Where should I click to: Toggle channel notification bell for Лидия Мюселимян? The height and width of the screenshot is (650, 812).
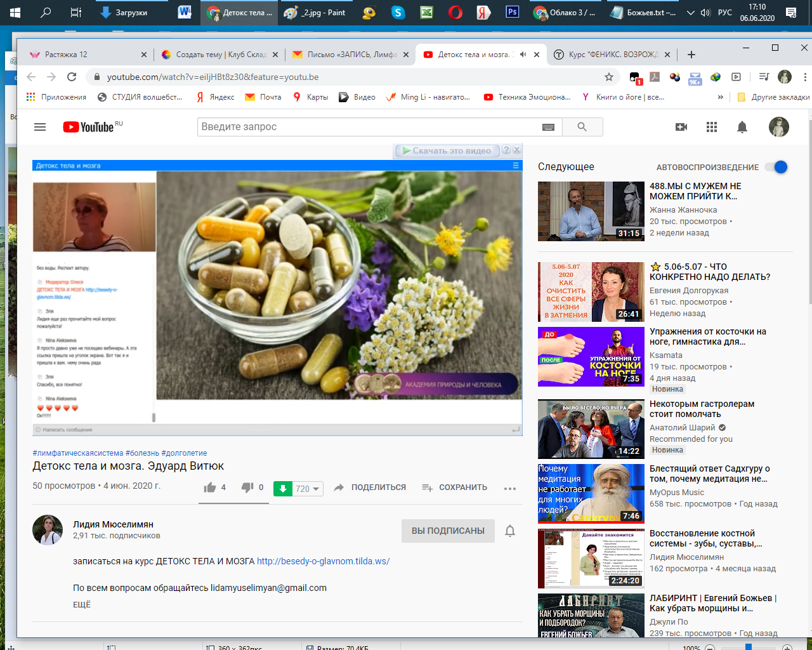pos(510,531)
